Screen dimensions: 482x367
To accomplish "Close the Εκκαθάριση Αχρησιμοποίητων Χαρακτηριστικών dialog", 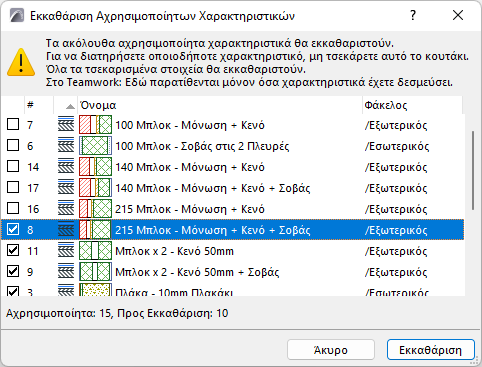I will [x=458, y=15].
